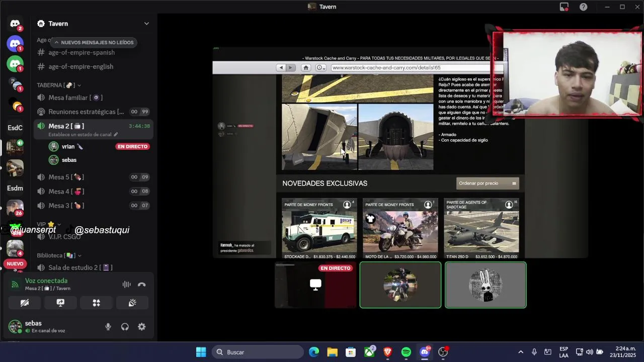Open sebas user avatar in bottom panel

(15, 327)
